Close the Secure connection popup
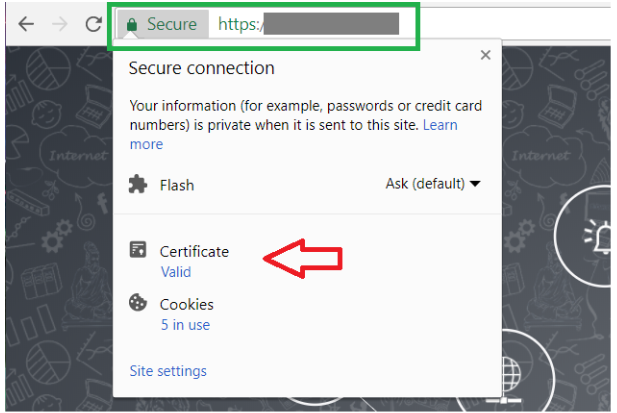Image resolution: width=617 pixels, height=413 pixels. [x=486, y=55]
